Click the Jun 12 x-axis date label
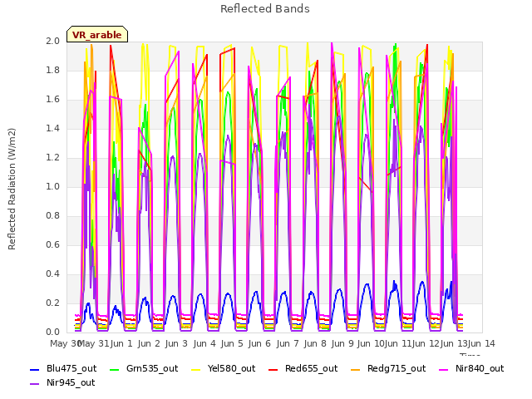 tap(426, 343)
